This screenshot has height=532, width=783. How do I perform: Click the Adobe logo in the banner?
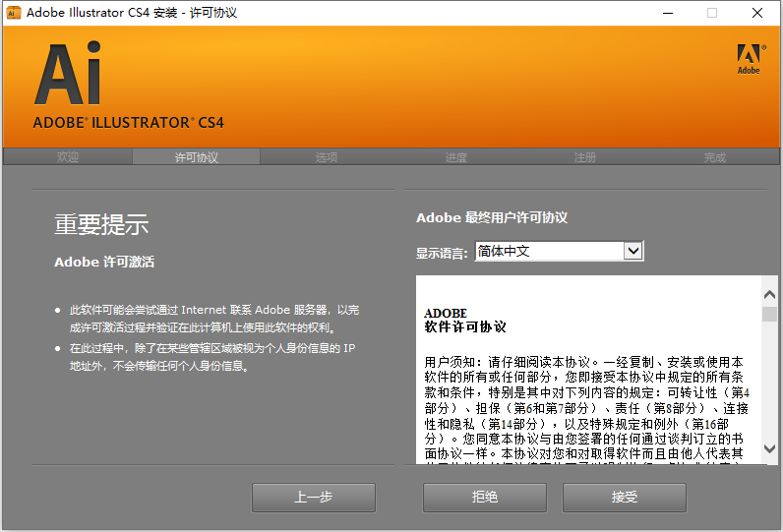coord(751,59)
